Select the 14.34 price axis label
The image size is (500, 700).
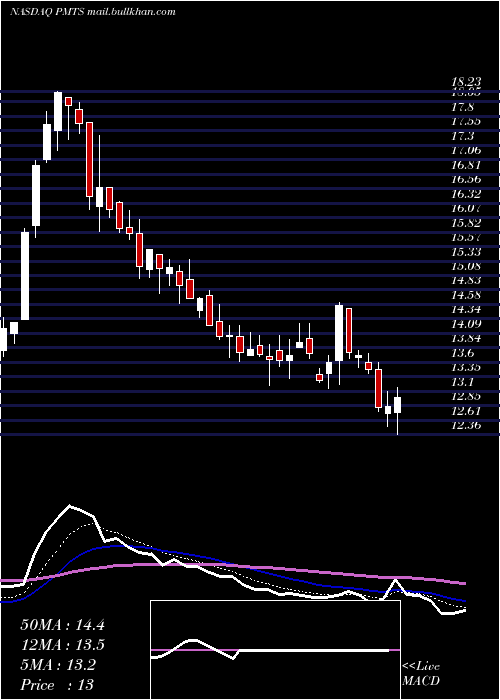(466, 309)
